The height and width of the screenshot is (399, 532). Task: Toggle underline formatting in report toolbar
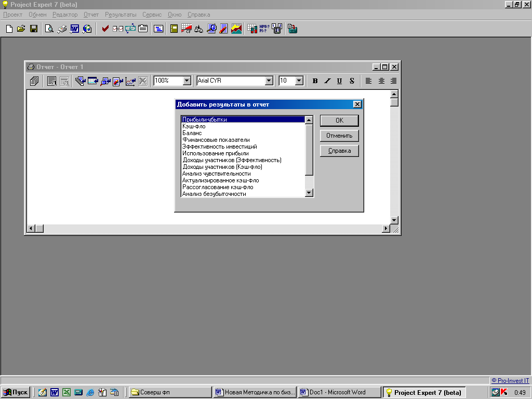click(x=339, y=81)
